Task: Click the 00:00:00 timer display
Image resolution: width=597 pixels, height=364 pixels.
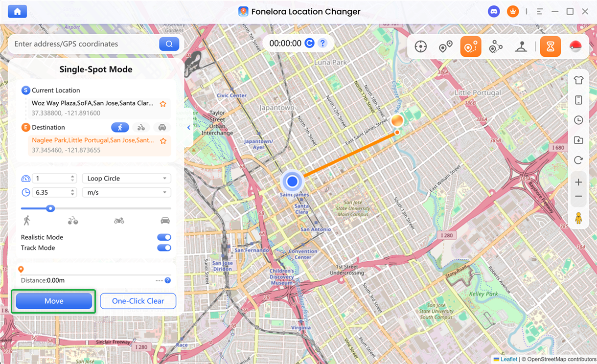Action: pyautogui.click(x=285, y=43)
